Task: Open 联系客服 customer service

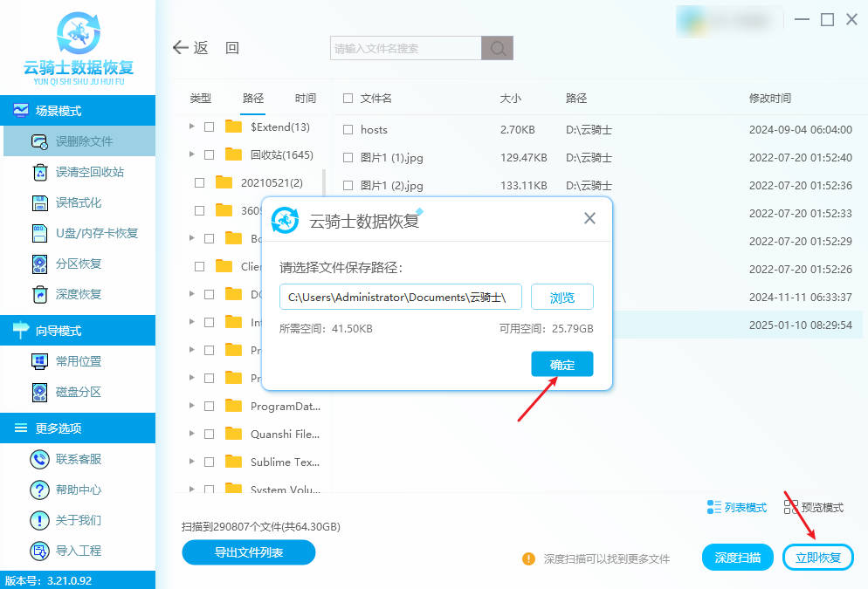Action: point(39,459)
